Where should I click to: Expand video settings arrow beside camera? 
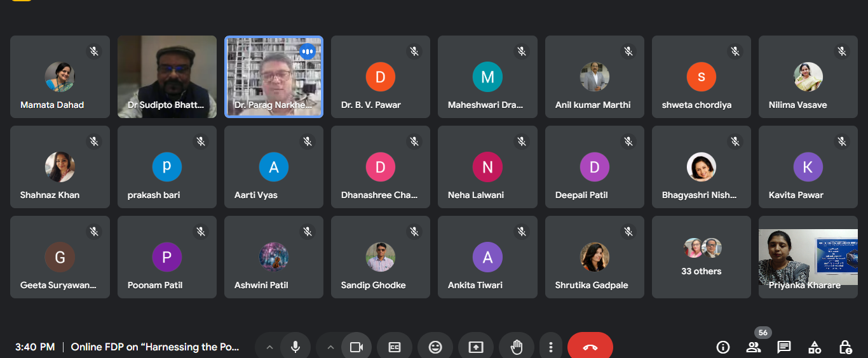point(330,347)
